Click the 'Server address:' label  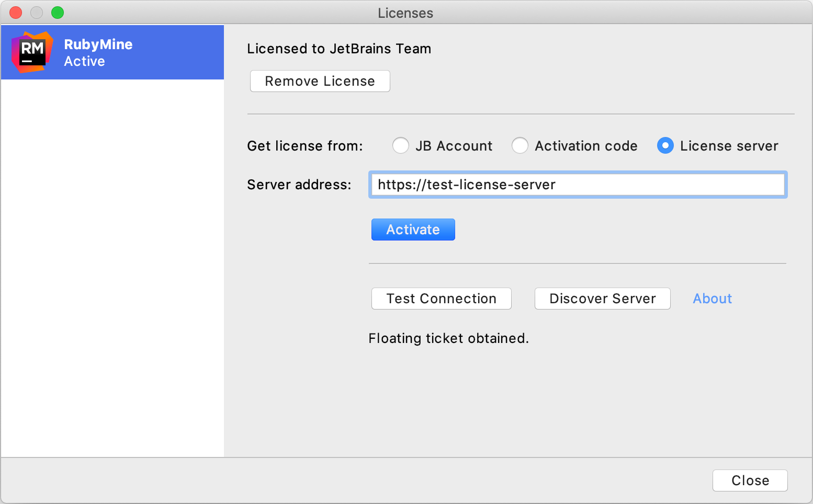point(299,185)
